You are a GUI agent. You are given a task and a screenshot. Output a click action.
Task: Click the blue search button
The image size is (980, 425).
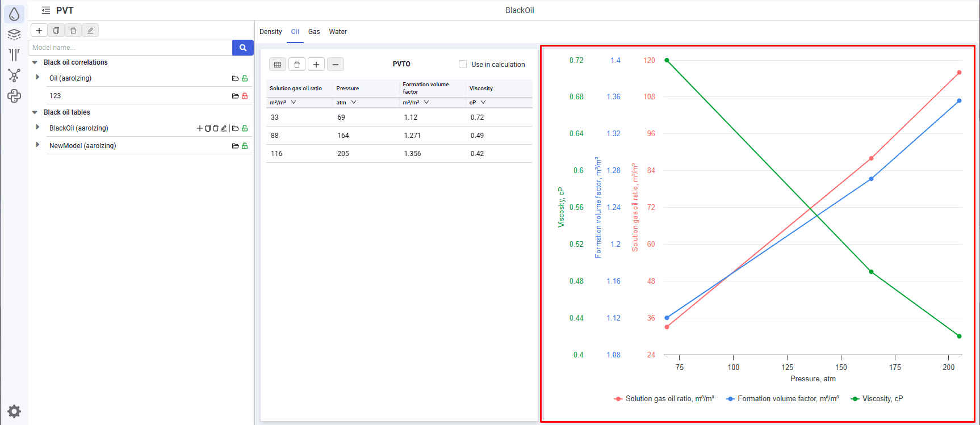click(243, 48)
